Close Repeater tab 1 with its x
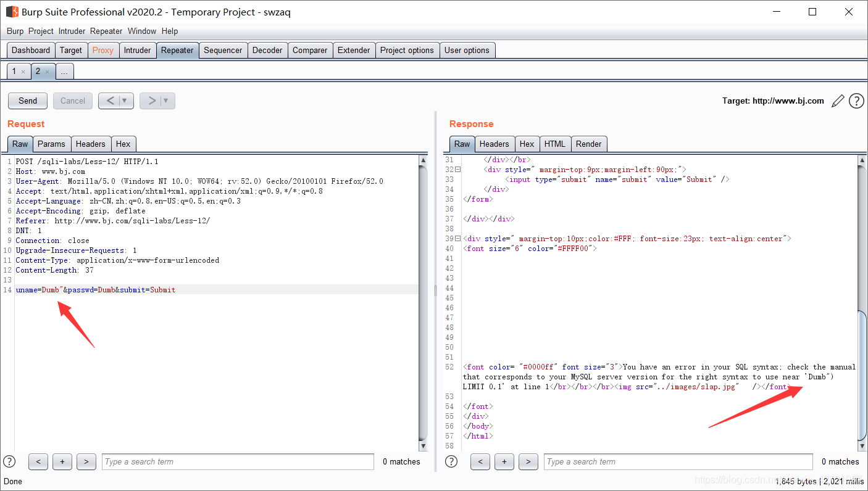The height and width of the screenshot is (491, 868). point(23,72)
